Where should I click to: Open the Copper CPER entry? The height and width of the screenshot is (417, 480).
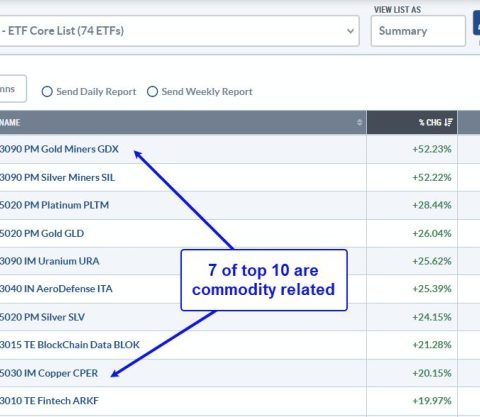coord(49,373)
